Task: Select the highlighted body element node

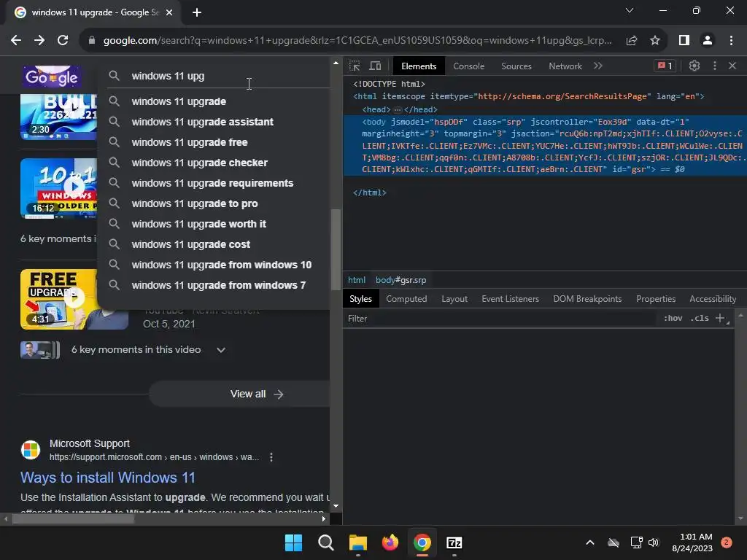Action: click(x=545, y=145)
